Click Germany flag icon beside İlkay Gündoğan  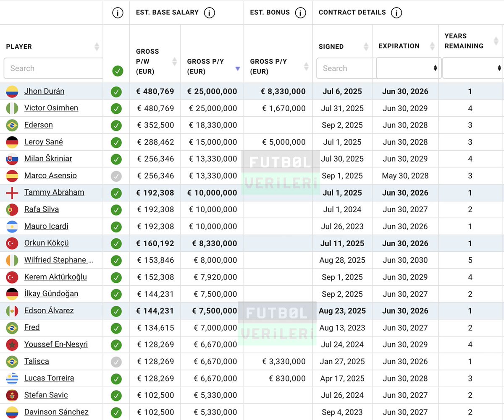point(12,294)
